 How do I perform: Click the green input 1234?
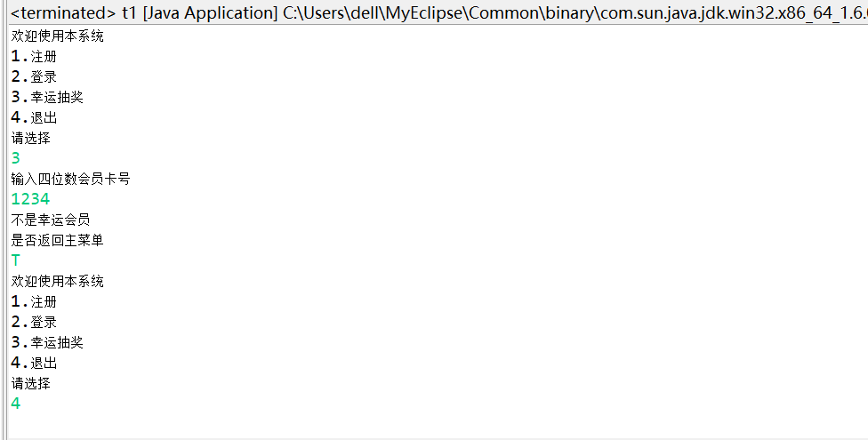(x=30, y=199)
